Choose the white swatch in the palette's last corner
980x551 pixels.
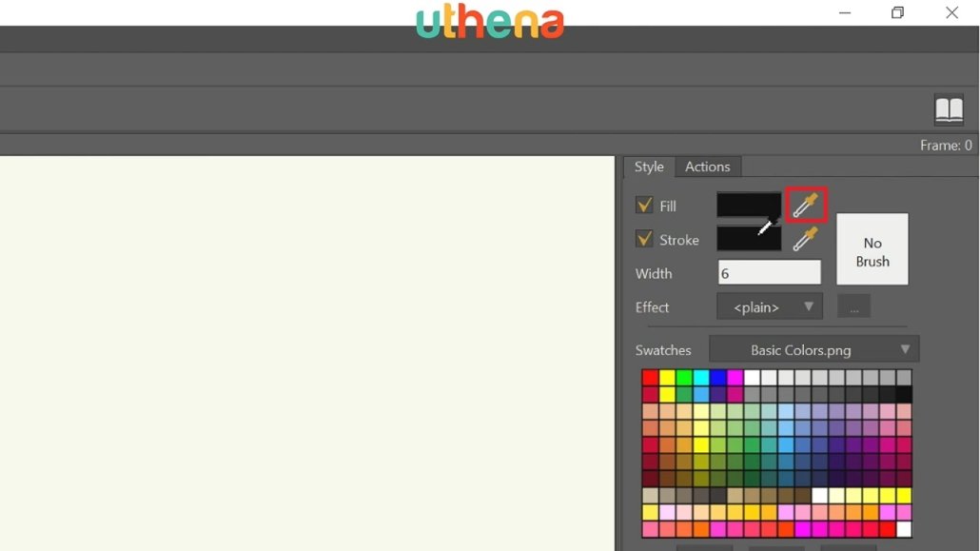coord(904,529)
